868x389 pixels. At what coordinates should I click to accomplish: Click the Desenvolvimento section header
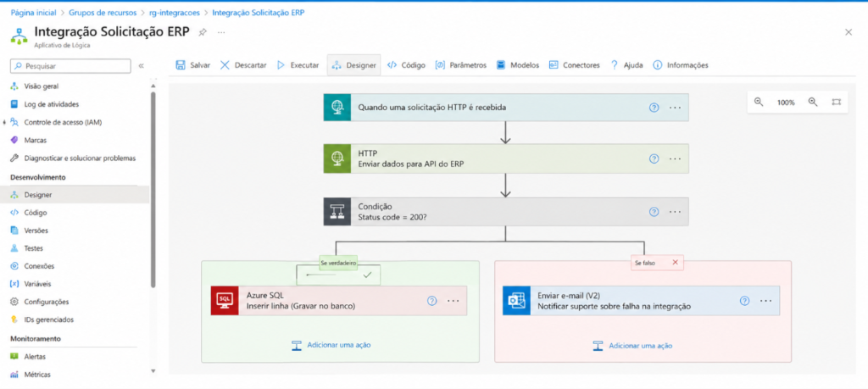point(37,177)
